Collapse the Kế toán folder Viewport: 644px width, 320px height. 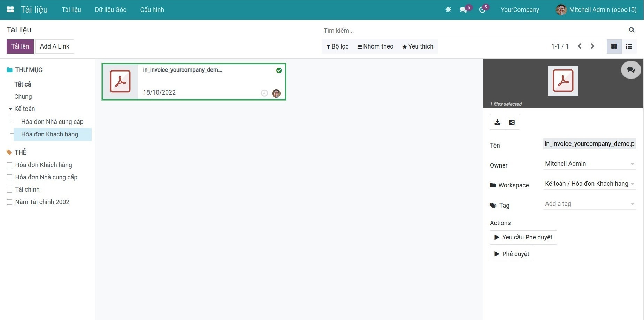click(10, 109)
